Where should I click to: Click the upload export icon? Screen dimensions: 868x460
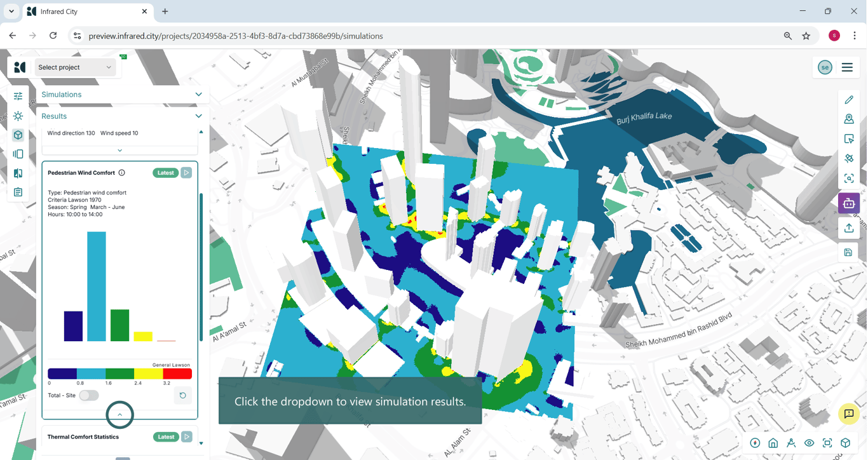tap(849, 228)
